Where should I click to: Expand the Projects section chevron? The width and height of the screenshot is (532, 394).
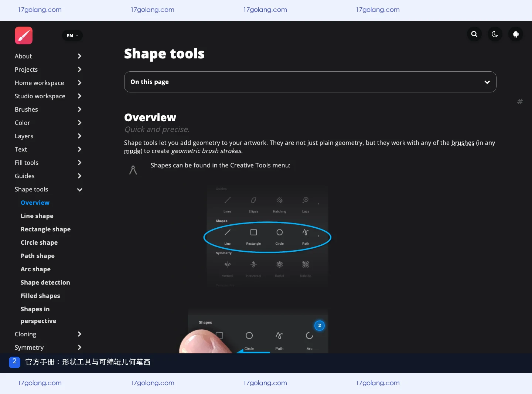point(79,69)
